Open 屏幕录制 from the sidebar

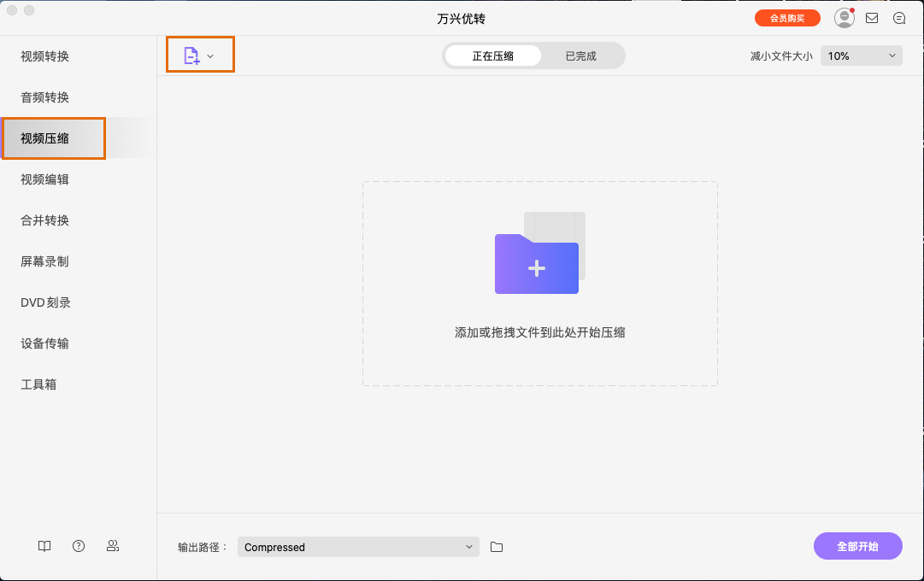pyautogui.click(x=44, y=261)
